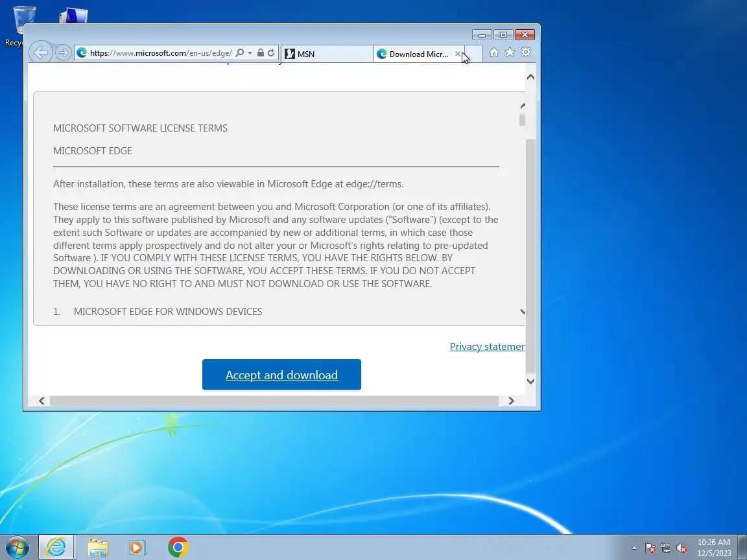Click the license box scroll down arrow

[x=523, y=311]
